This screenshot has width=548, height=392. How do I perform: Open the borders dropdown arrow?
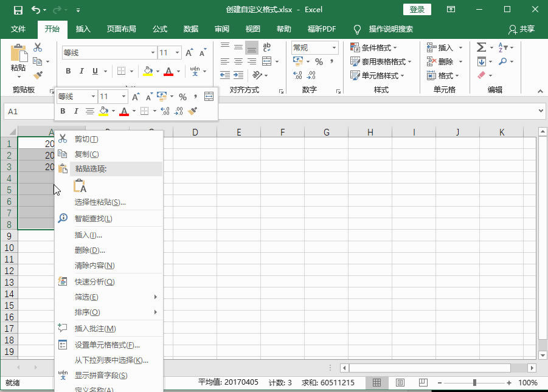point(133,71)
